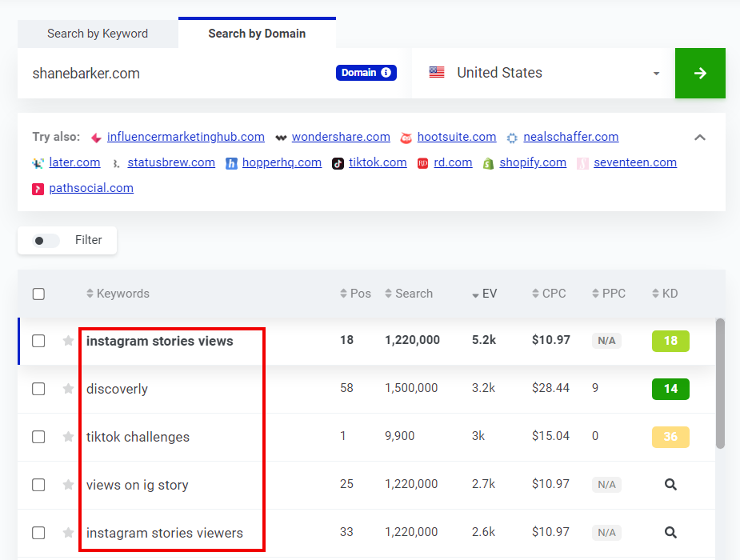Image resolution: width=740 pixels, height=560 pixels.
Task: Star the 'instagram stories views' keyword
Action: coord(69,341)
